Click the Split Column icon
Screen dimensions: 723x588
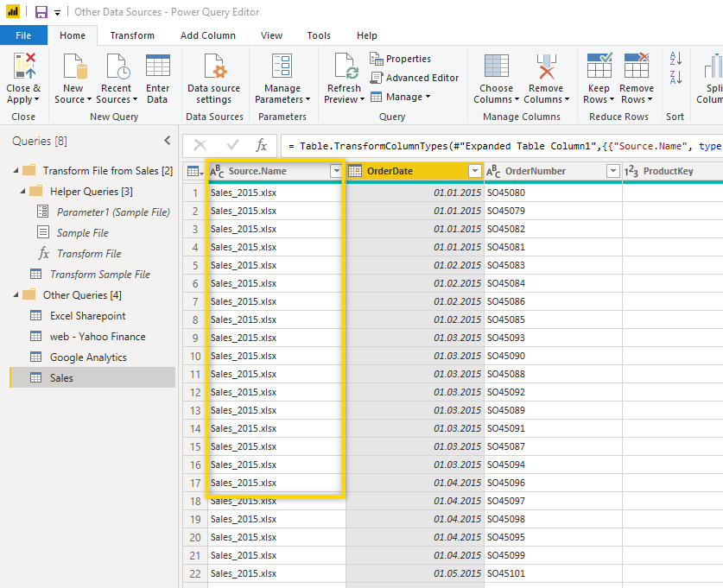[x=713, y=66]
